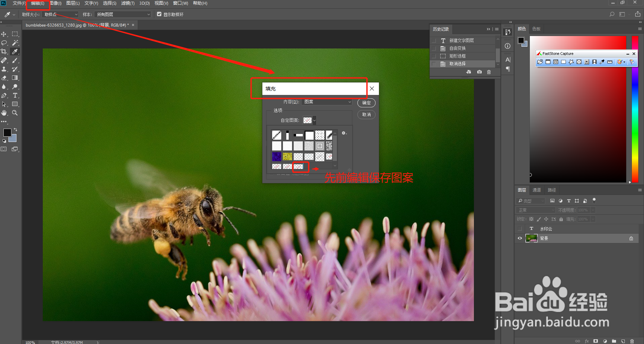Toggle layer filtering switch on
This screenshot has height=344, width=644.
click(x=594, y=201)
